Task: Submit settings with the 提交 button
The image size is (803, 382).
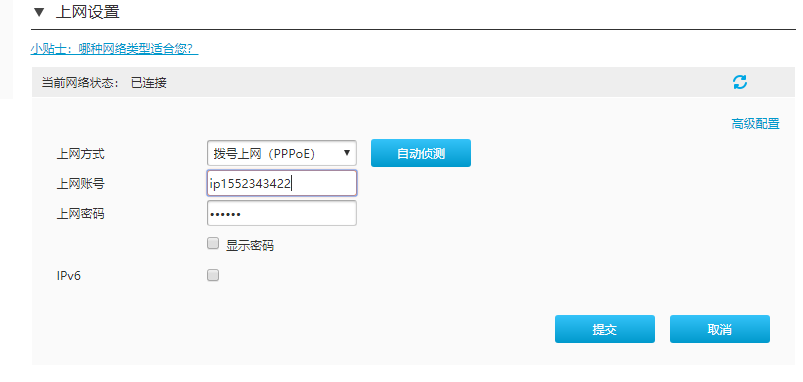Action: coord(605,329)
